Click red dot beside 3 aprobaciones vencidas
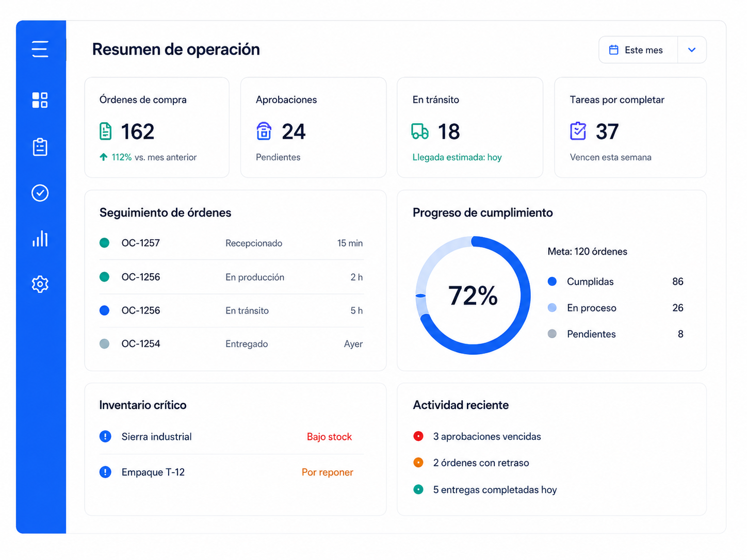This screenshot has width=747, height=560. point(418,436)
